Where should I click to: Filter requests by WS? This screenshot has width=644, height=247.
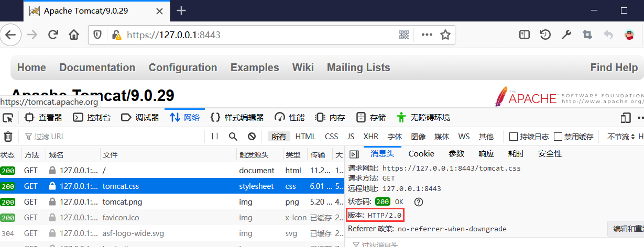(x=464, y=137)
